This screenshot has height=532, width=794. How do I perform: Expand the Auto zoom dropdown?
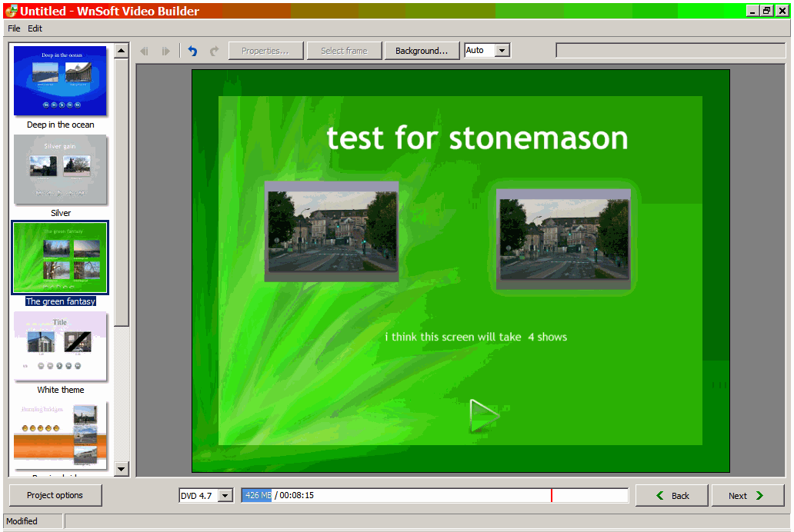(502, 50)
